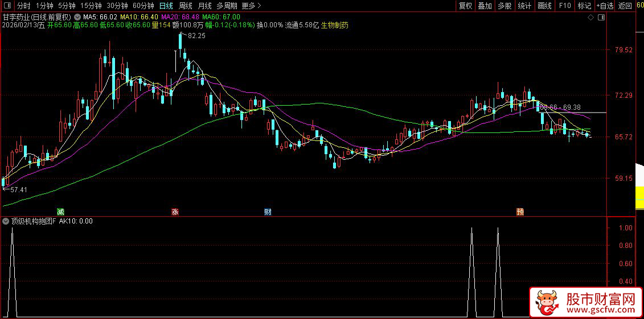Click the diamond icon near the chart's top right
The height and width of the screenshot is (319, 644).
(x=590, y=17)
